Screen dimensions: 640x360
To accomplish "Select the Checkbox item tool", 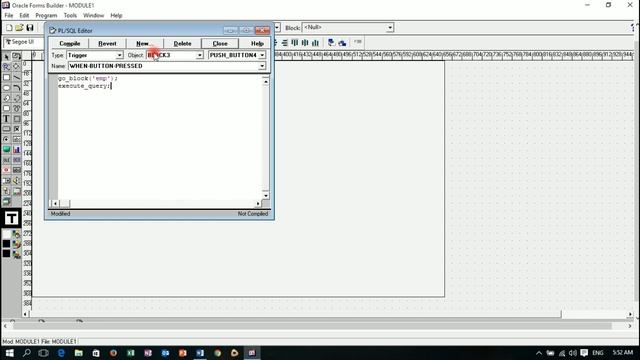I will click(x=17, y=129).
